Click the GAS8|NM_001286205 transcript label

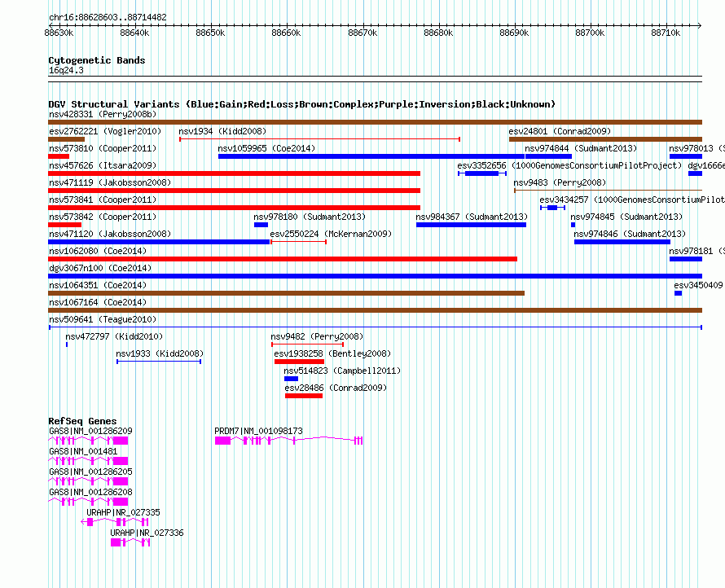click(90, 472)
